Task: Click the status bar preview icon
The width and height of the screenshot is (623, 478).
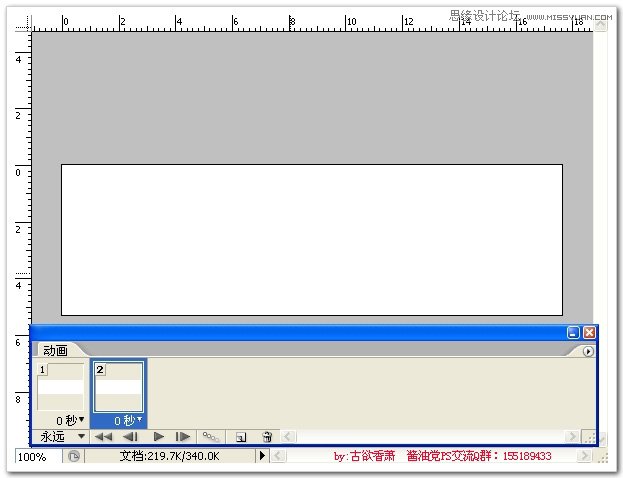Action: 74,456
